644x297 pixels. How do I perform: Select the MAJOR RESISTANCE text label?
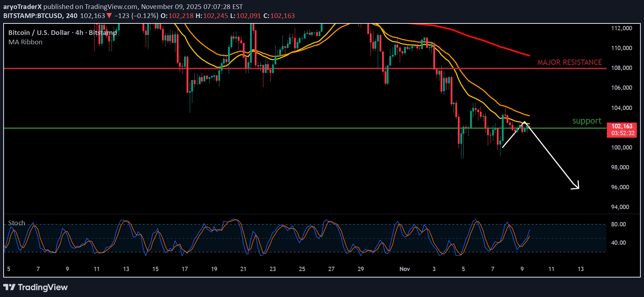pyautogui.click(x=569, y=62)
